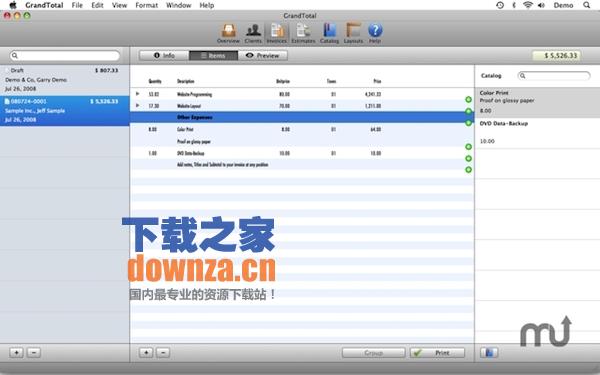Viewport: 600px width, 375px height.
Task: Select the Color Print item description
Action: 185,129
